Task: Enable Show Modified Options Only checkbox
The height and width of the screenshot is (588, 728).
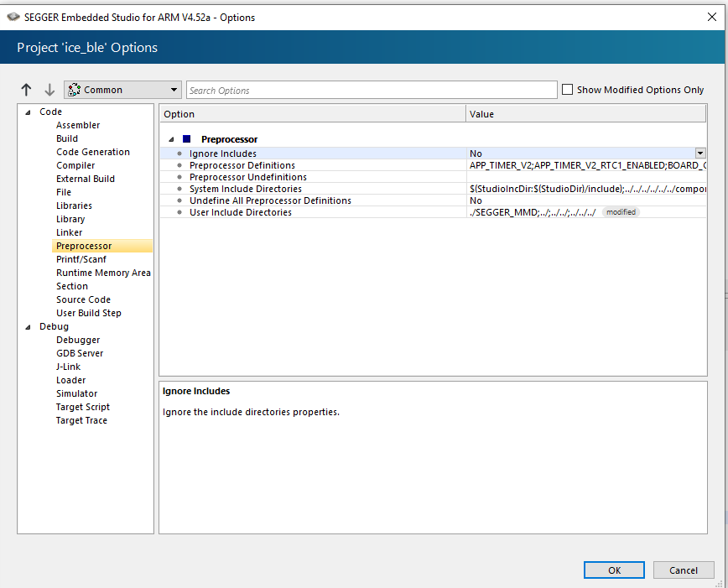Action: point(568,90)
